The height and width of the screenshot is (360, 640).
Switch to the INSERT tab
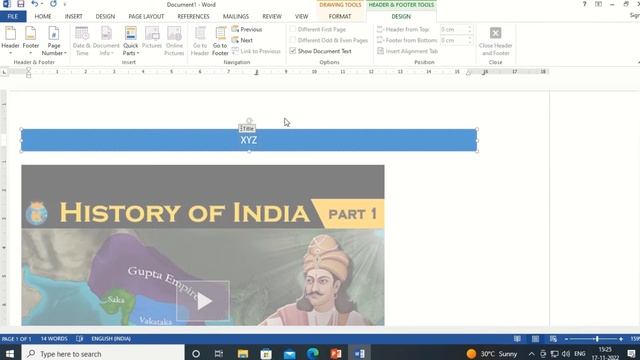coord(73,16)
